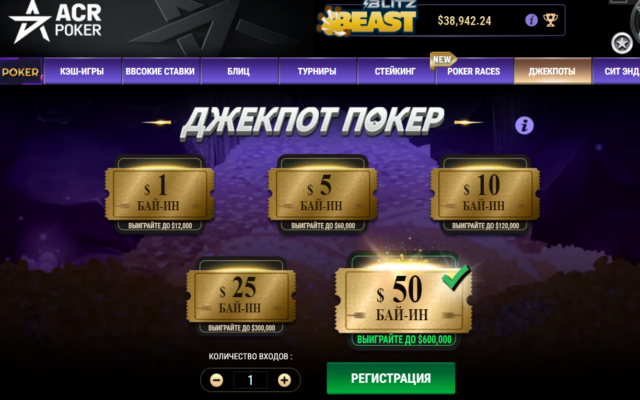Switch to the БЛИЦ tab
Screen dimensions: 640x400
tap(239, 71)
